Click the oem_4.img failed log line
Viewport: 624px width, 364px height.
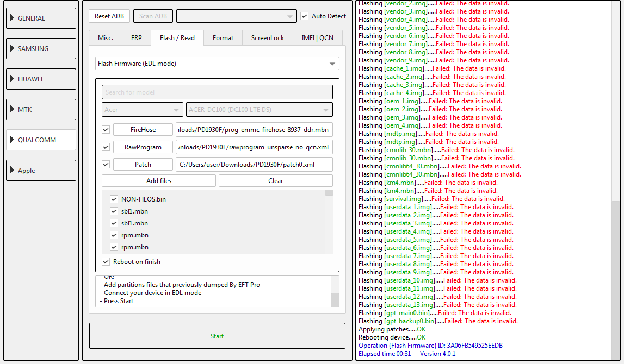tap(430, 125)
